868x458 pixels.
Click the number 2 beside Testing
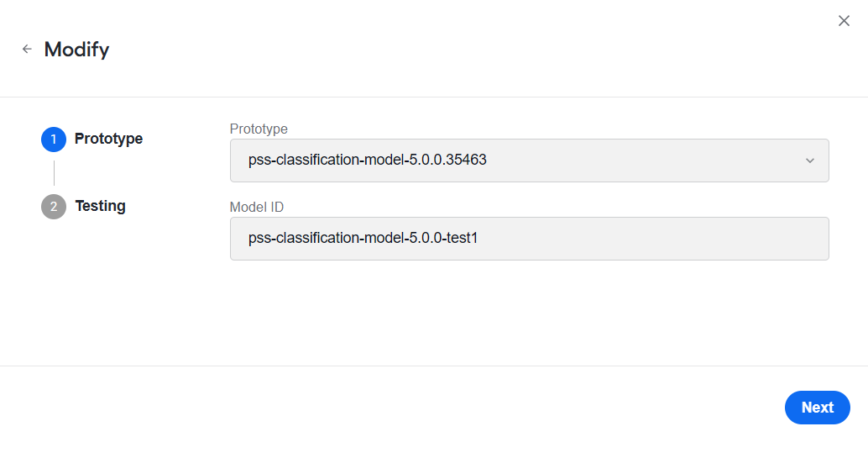54,207
